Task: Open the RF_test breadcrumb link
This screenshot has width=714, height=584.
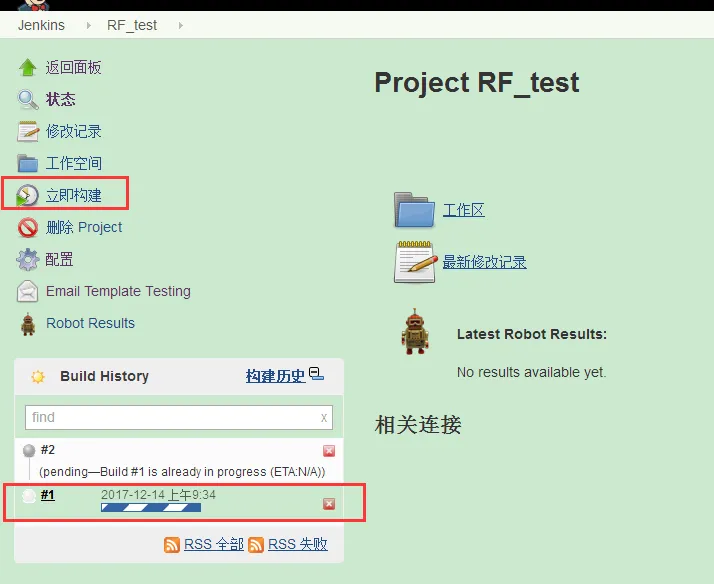Action: coord(132,25)
